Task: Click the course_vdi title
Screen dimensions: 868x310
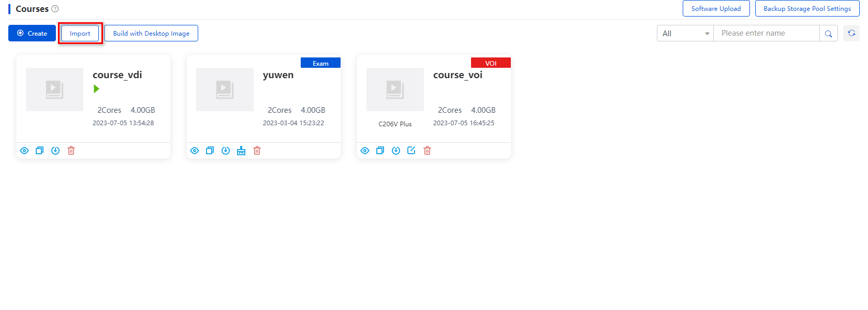Action: 117,75
